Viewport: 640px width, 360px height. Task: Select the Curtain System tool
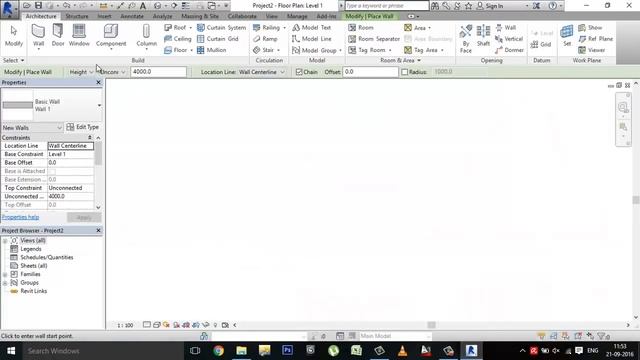pos(221,27)
